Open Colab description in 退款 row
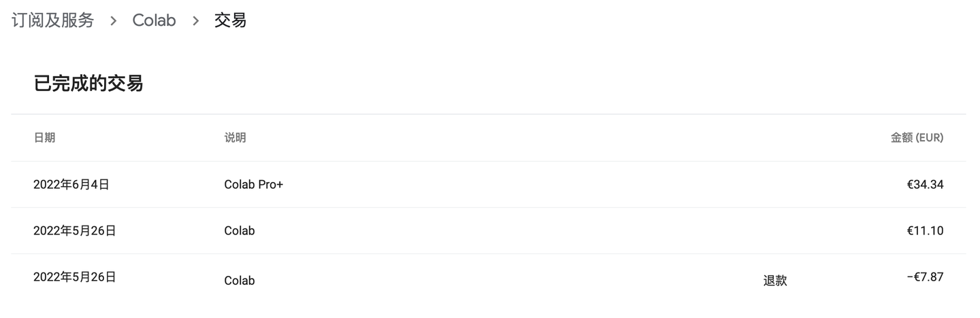This screenshot has width=980, height=318. click(240, 280)
